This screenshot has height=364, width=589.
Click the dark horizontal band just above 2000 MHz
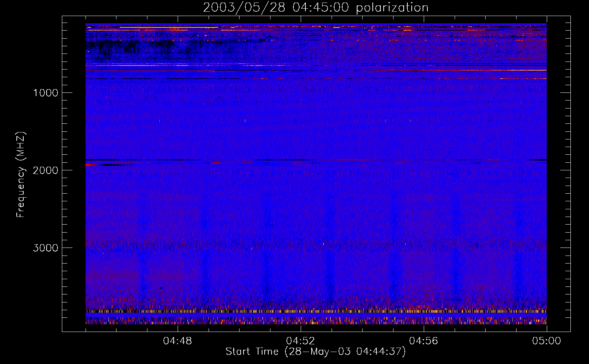(x=316, y=160)
